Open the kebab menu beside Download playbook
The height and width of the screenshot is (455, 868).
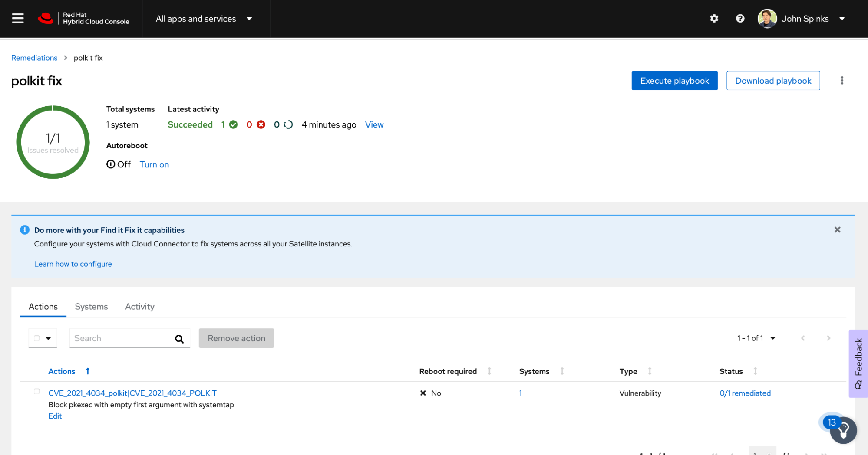842,81
